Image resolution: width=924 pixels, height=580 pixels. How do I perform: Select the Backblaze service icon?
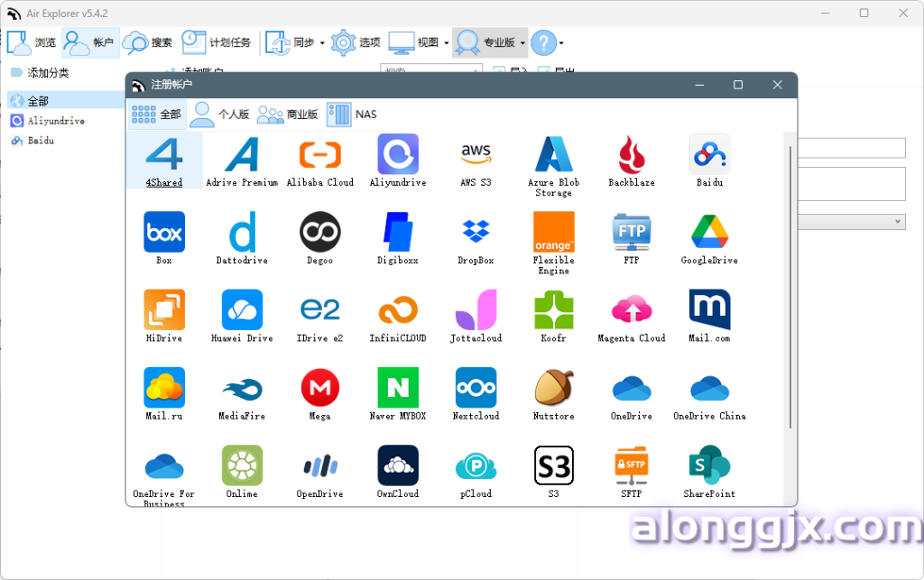click(631, 155)
